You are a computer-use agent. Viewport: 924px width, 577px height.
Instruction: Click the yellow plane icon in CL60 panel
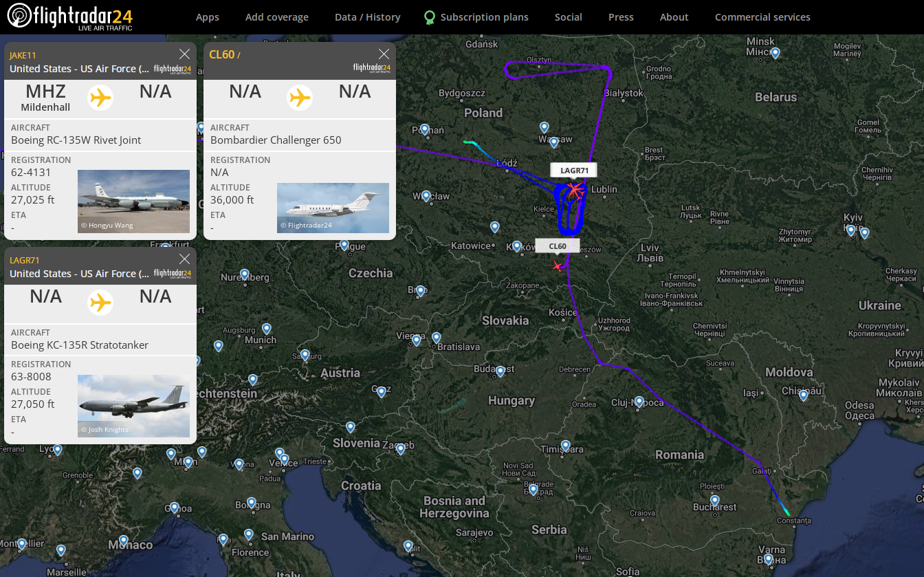pyautogui.click(x=300, y=97)
